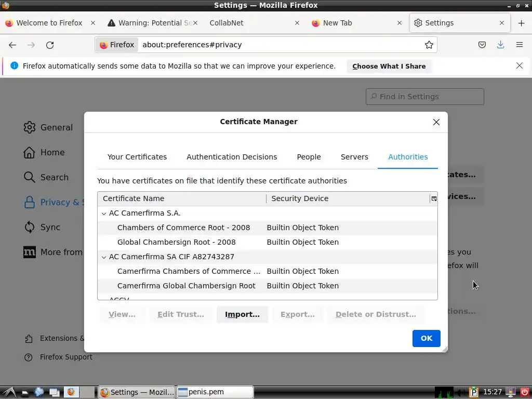Open Firefox Support link

pos(58,357)
